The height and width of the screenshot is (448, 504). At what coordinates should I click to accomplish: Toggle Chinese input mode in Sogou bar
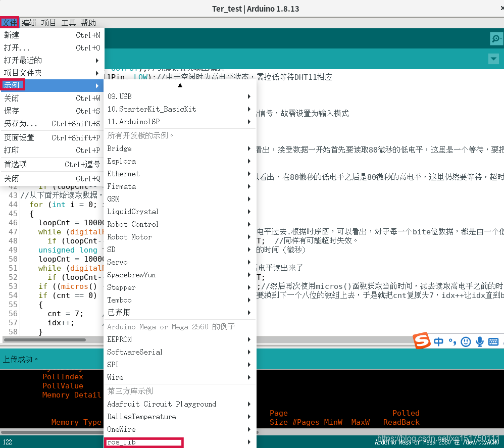[x=438, y=341]
